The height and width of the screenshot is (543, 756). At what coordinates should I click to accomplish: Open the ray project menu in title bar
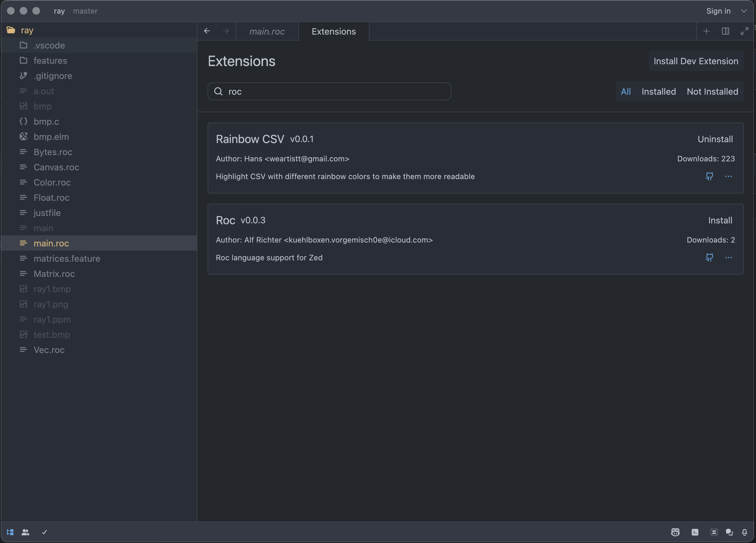(x=59, y=11)
